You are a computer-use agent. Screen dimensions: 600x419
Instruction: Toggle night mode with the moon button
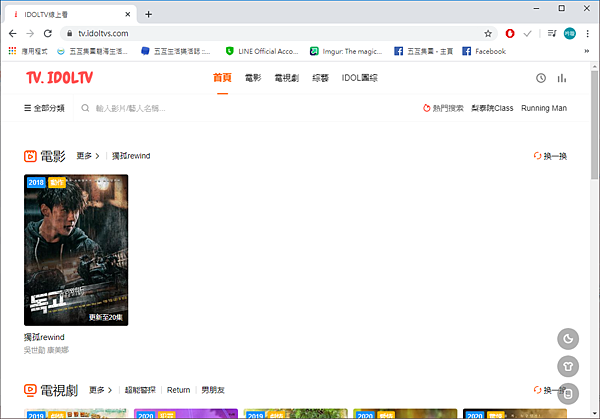tap(568, 339)
